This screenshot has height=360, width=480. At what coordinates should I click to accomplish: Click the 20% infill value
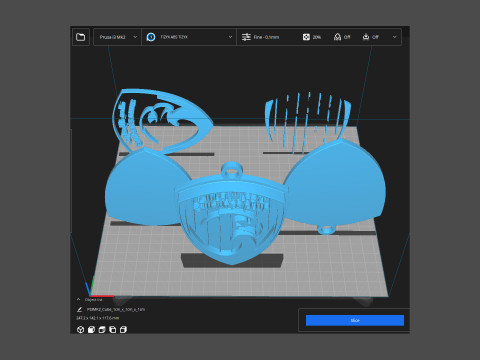pyautogui.click(x=317, y=37)
